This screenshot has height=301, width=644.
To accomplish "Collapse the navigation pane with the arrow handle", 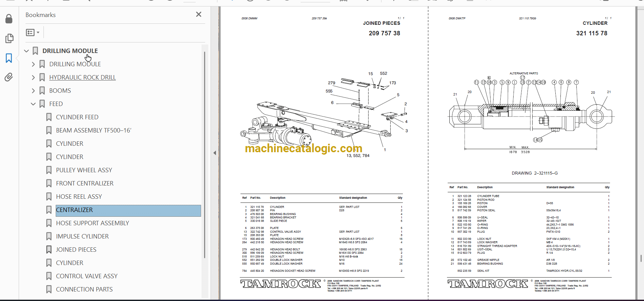I will point(215,153).
